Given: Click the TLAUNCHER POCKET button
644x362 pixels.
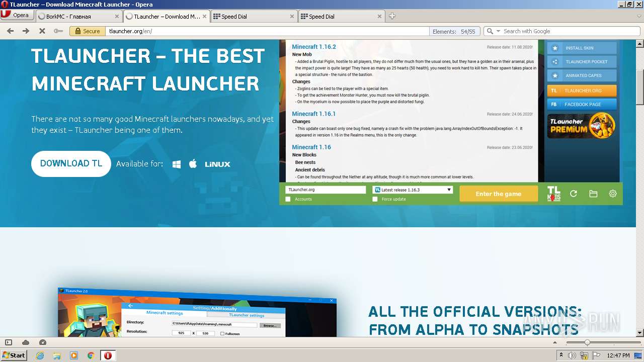Looking at the screenshot, I should click(x=582, y=62).
